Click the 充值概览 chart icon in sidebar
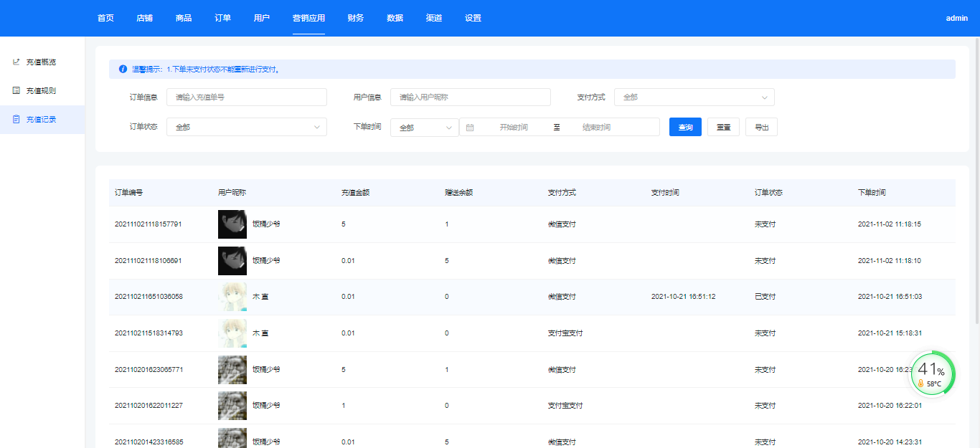The height and width of the screenshot is (448, 980). (16, 62)
